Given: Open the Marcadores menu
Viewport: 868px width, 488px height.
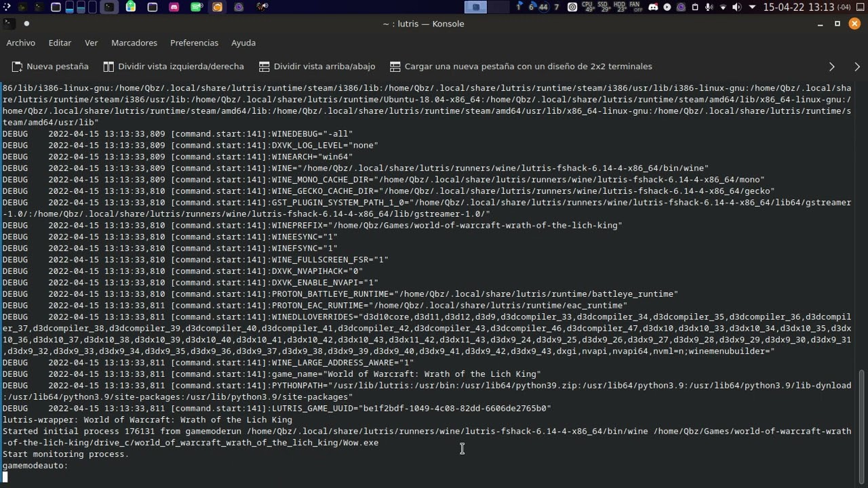Looking at the screenshot, I should (x=134, y=43).
